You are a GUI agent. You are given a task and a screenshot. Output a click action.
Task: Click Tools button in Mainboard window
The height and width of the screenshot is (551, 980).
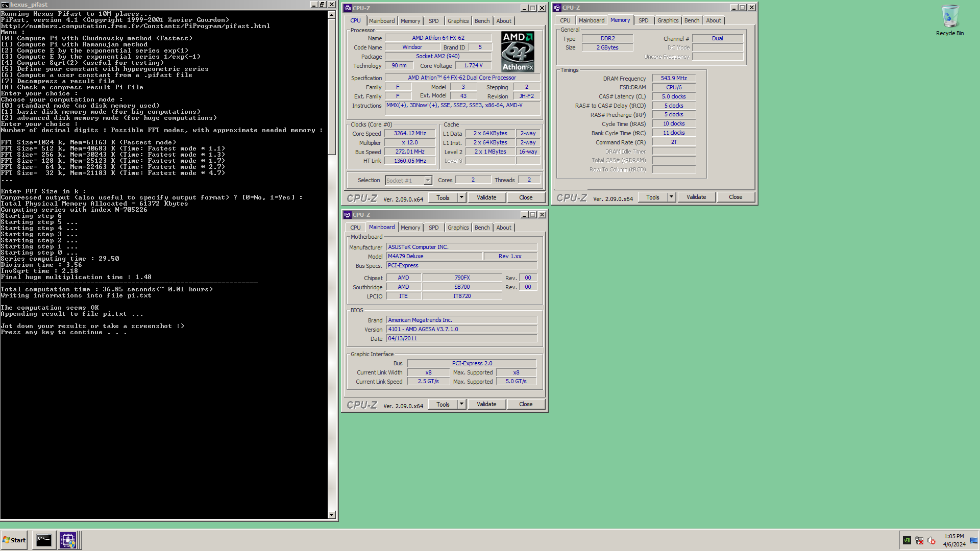443,404
